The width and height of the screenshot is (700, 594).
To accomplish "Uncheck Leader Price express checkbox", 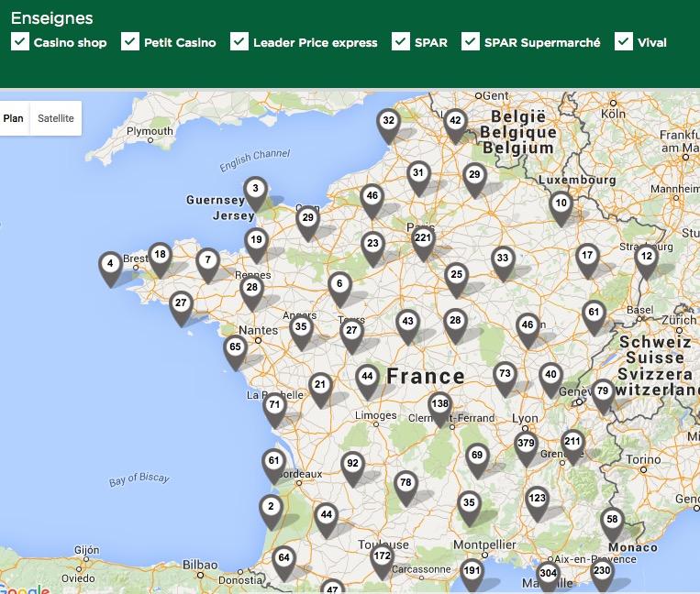I will click(239, 41).
